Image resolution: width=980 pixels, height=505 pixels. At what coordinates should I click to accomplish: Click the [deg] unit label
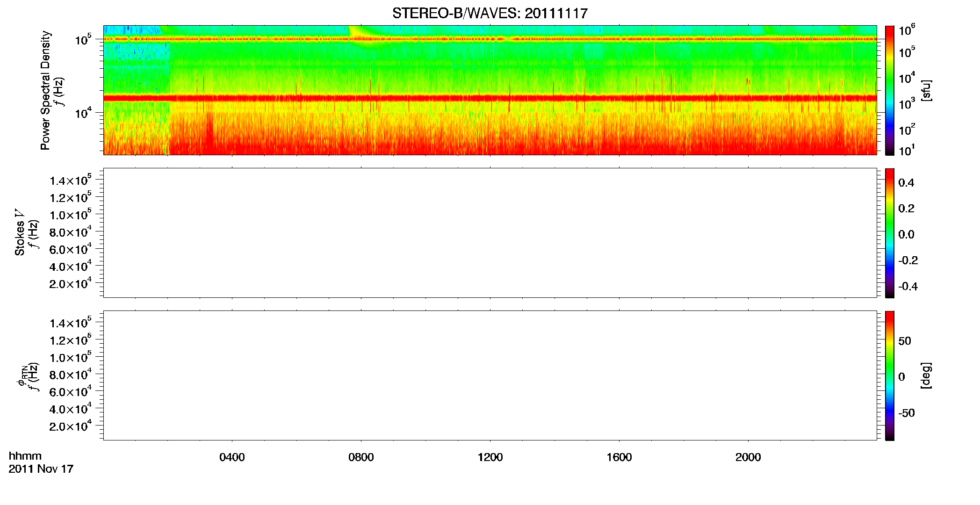pos(926,375)
